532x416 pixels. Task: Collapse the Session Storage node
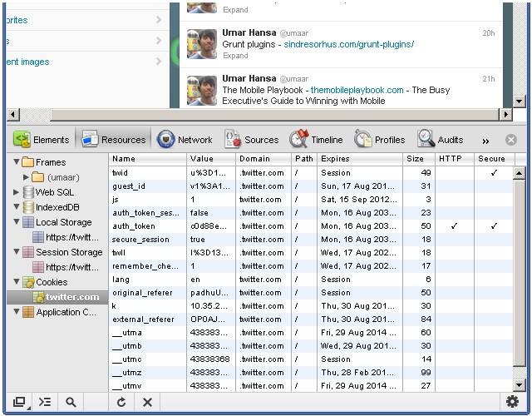point(17,251)
